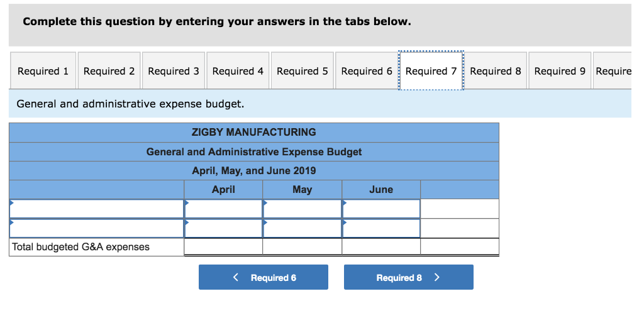Click General and Administrative Expense Budget heading
Viewport: 644px width, 328px height.
click(254, 152)
